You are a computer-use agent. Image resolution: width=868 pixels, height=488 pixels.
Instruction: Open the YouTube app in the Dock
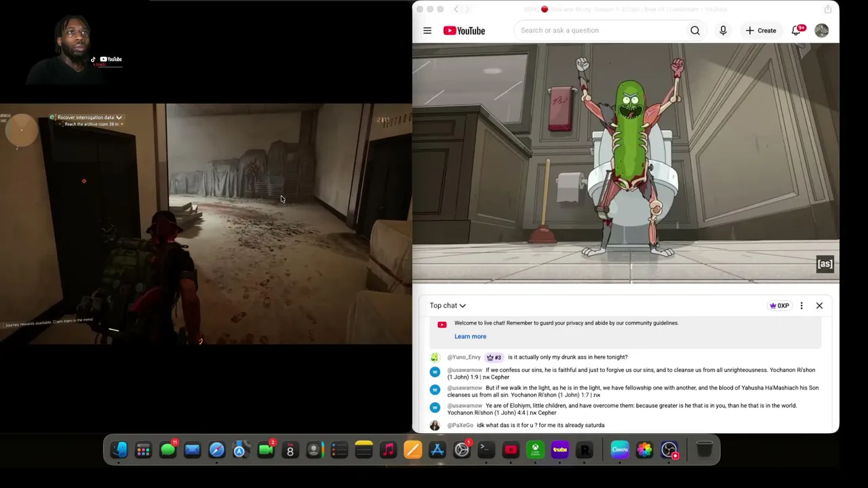coord(511,450)
